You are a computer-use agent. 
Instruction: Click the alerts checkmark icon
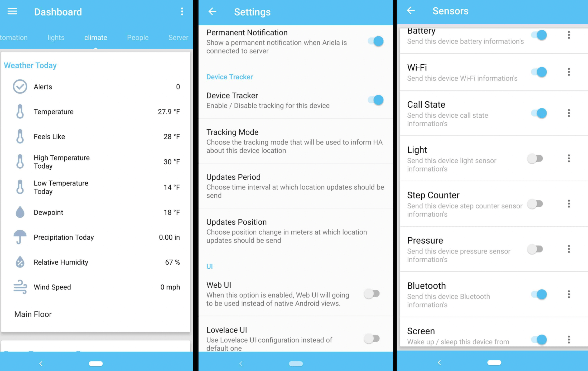point(20,87)
